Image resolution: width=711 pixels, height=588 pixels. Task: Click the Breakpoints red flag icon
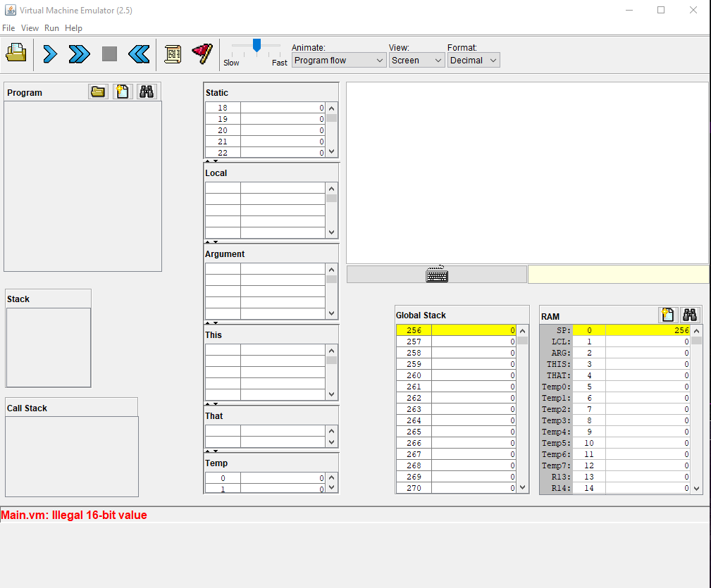[x=202, y=54]
